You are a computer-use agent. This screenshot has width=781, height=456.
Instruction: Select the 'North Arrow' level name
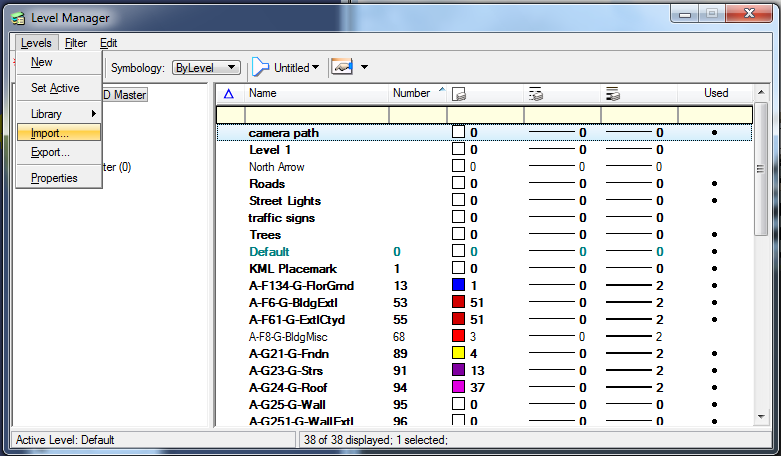[x=276, y=167]
